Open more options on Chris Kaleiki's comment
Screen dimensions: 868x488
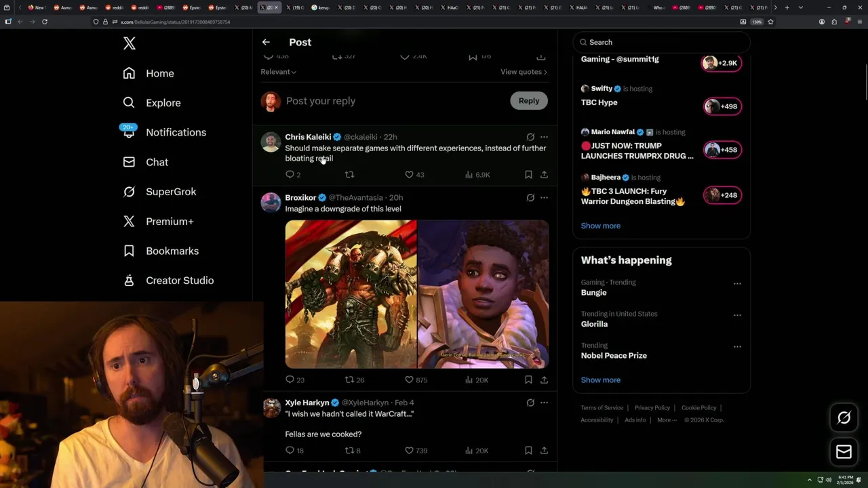coord(544,137)
